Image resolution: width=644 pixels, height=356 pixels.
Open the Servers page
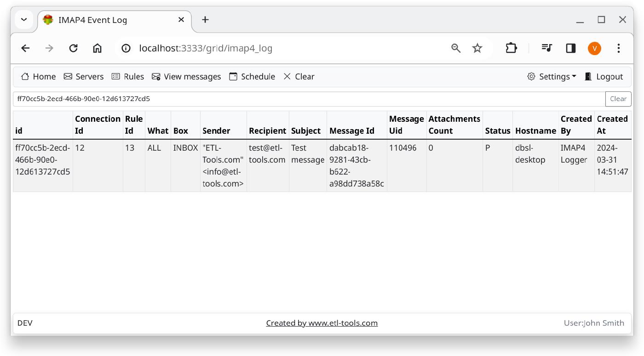83,77
